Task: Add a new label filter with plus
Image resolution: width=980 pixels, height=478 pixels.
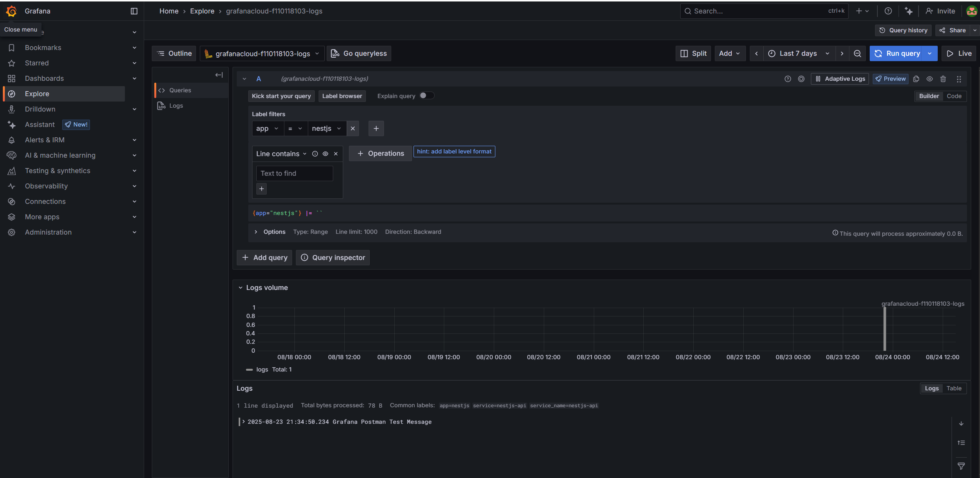Action: click(x=376, y=128)
